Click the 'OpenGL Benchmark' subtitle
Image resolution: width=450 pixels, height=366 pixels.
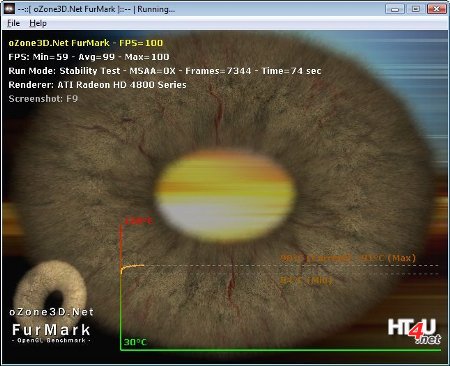[51, 340]
